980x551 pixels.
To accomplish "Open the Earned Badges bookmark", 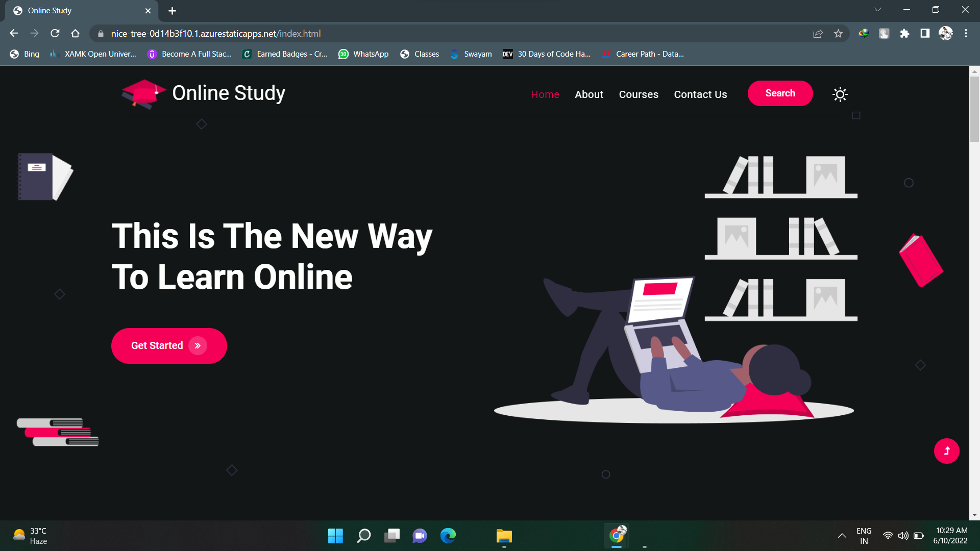I will 285,54.
